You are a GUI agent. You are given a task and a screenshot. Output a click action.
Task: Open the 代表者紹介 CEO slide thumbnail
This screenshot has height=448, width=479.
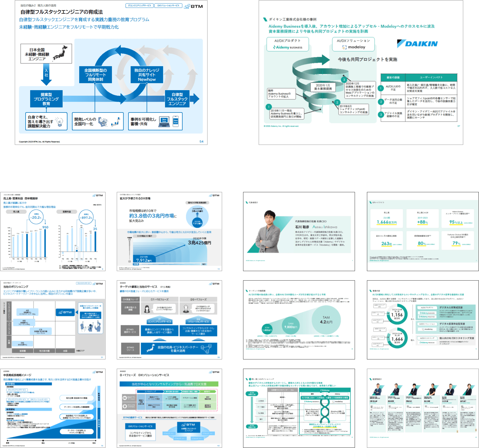(x=299, y=231)
